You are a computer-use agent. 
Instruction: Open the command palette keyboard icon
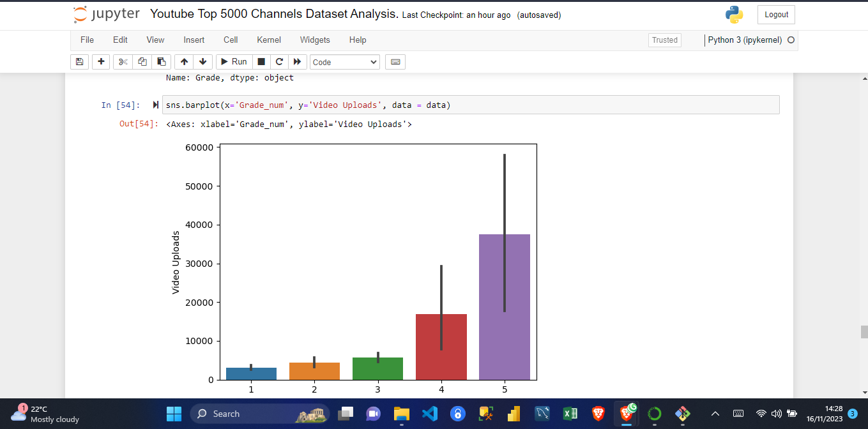(395, 62)
